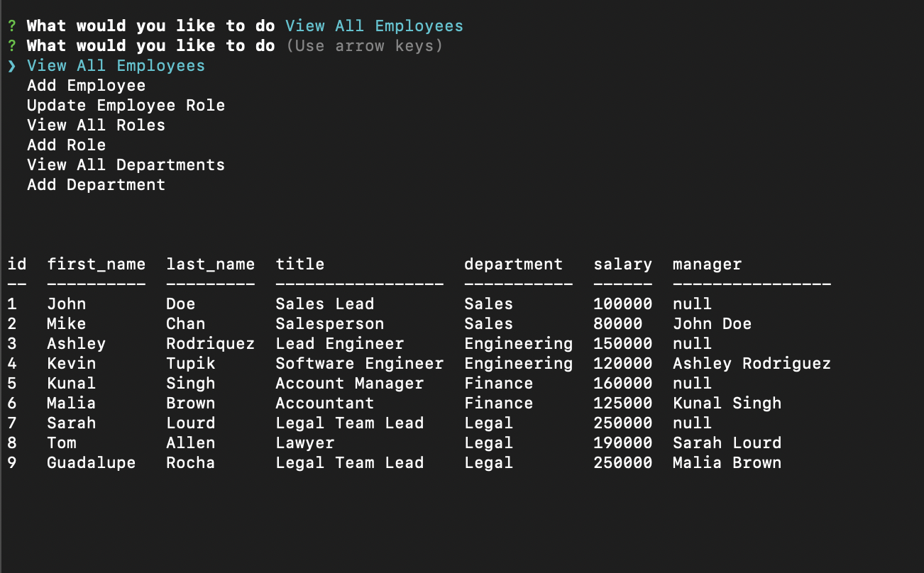Screen dimensions: 924x573
Task: Click the salary value 125000
Action: (x=622, y=404)
